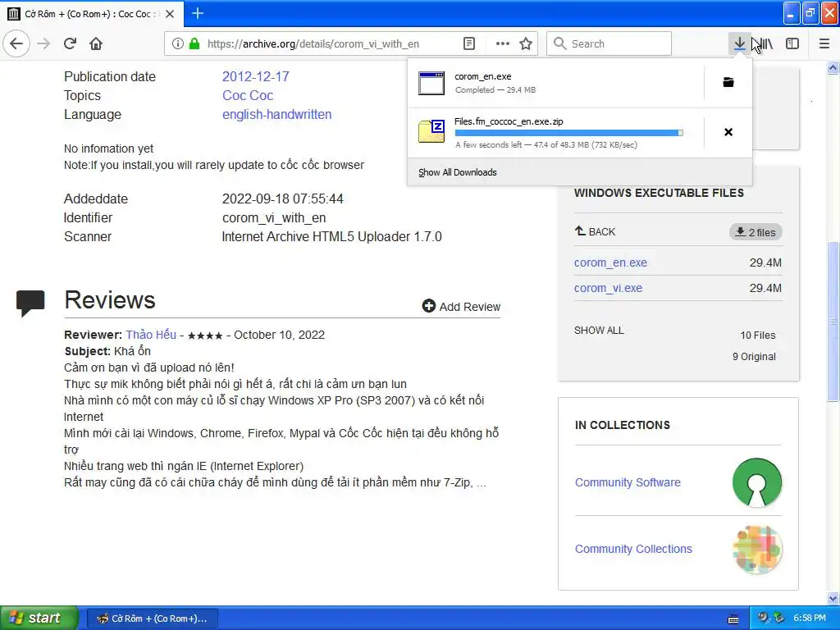Open reviewer Thảo Hếu profile link
Screen dimensions: 840x630
pos(151,335)
